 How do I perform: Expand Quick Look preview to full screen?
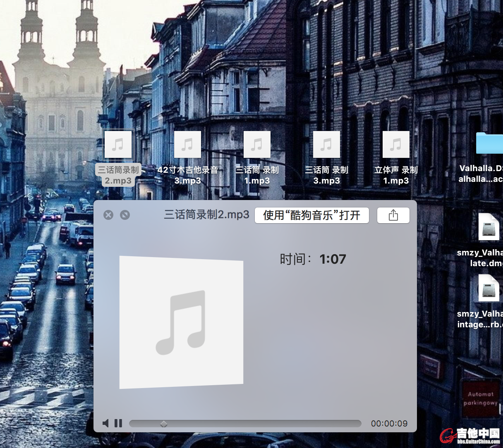125,215
